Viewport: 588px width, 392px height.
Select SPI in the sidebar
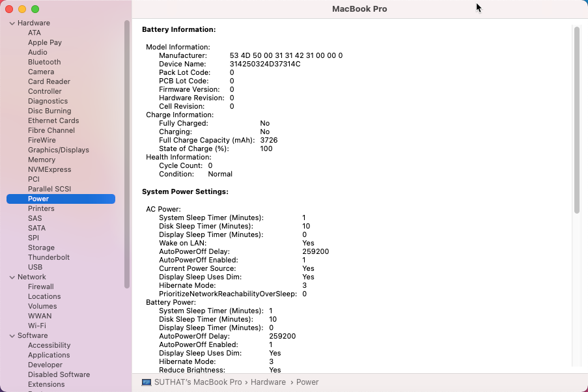33,238
